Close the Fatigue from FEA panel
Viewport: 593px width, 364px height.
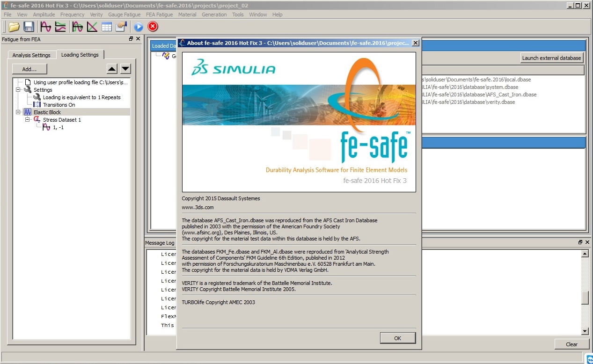138,39
